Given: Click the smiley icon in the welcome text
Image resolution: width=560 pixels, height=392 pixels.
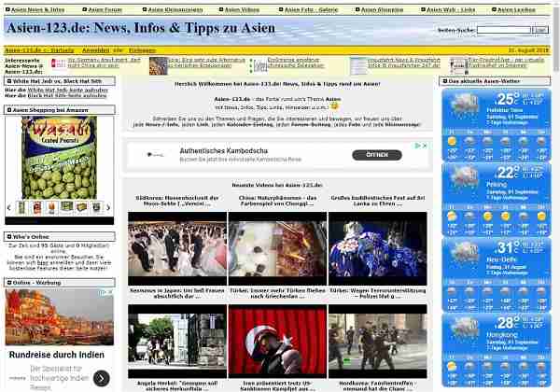Looking at the screenshot, I should 334,106.
